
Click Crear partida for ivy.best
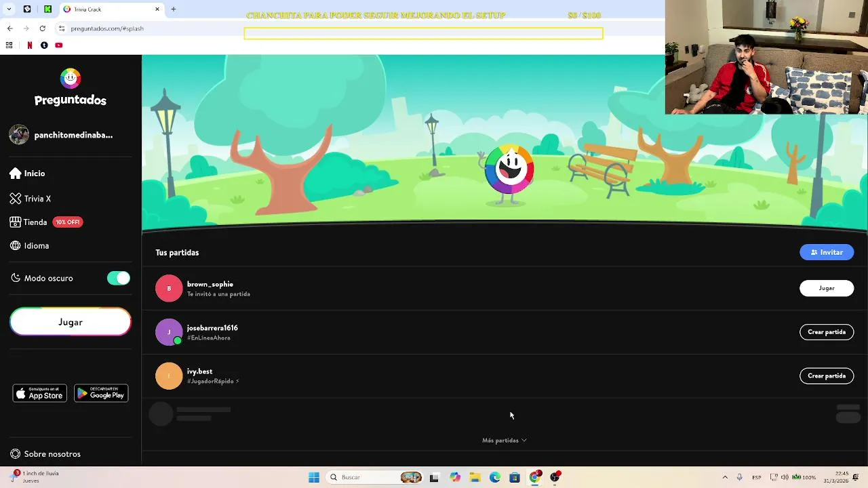(x=827, y=375)
